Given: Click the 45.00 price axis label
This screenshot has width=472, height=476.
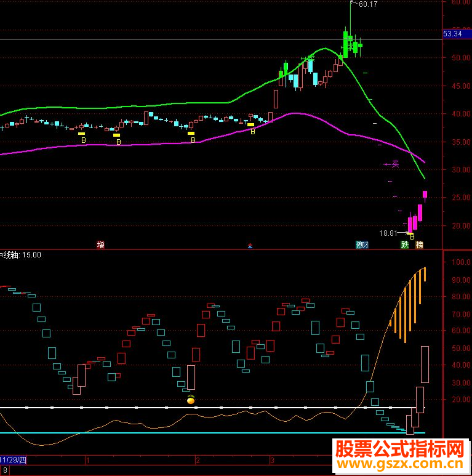Looking at the screenshot, I should [x=460, y=86].
